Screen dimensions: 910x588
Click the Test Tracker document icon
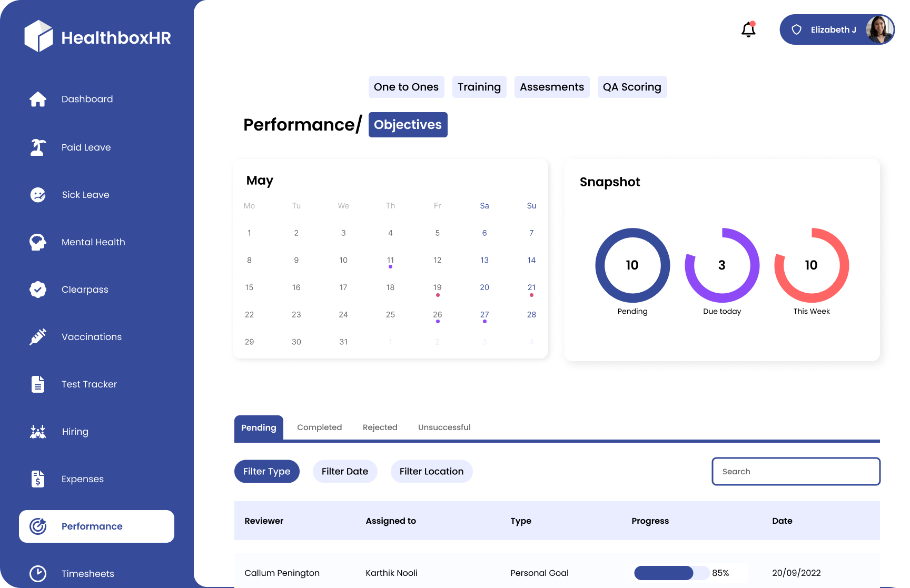pos(37,384)
